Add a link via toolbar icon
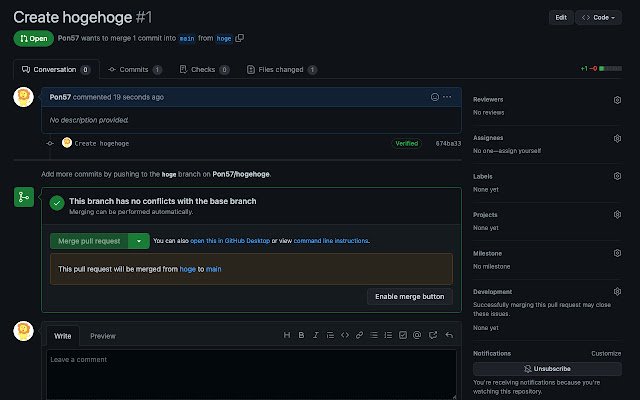This screenshot has height=400, width=640. click(359, 335)
